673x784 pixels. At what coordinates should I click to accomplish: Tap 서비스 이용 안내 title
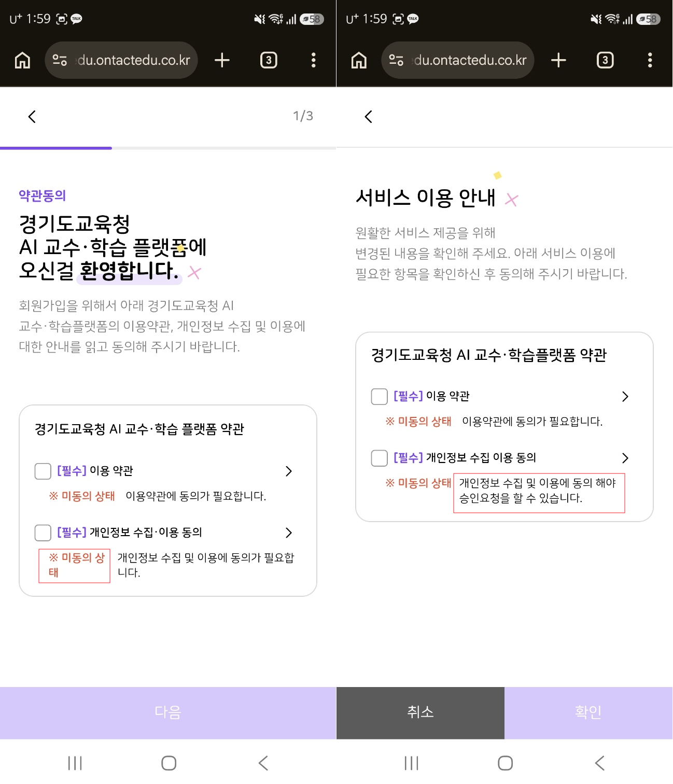click(426, 198)
